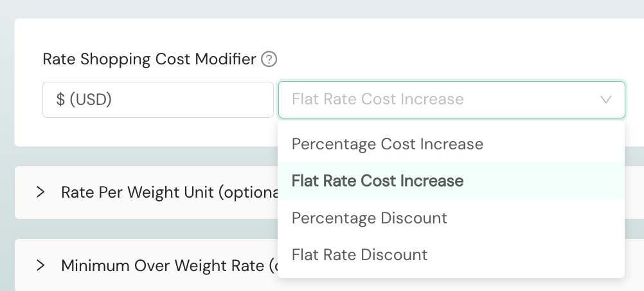
Task: Expand the Minimum Over Weight Rate chevron
Action: pyautogui.click(x=41, y=265)
